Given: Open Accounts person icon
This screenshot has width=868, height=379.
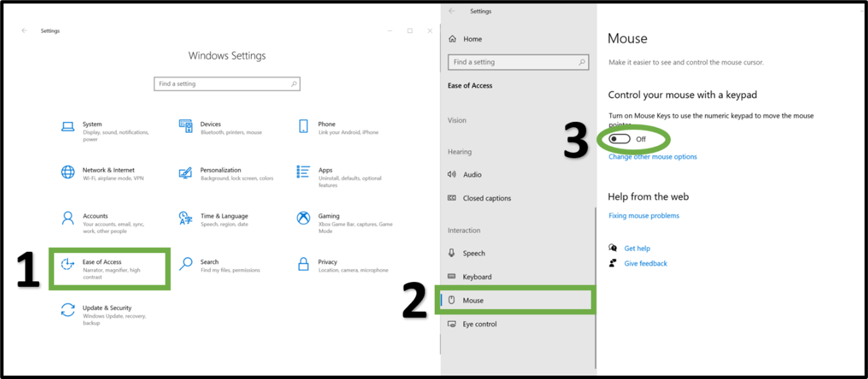Looking at the screenshot, I should click(x=68, y=218).
